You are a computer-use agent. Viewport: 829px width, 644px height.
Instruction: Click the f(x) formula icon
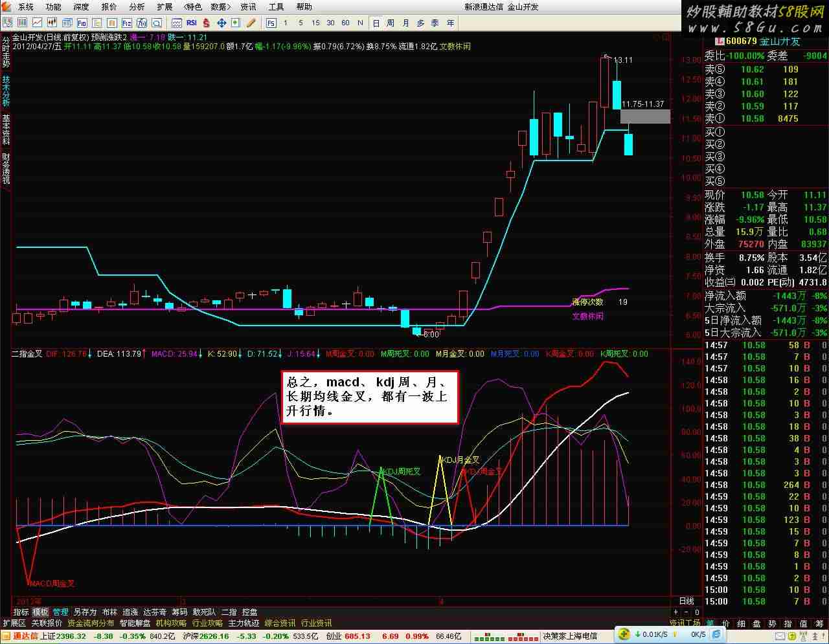coord(142,23)
